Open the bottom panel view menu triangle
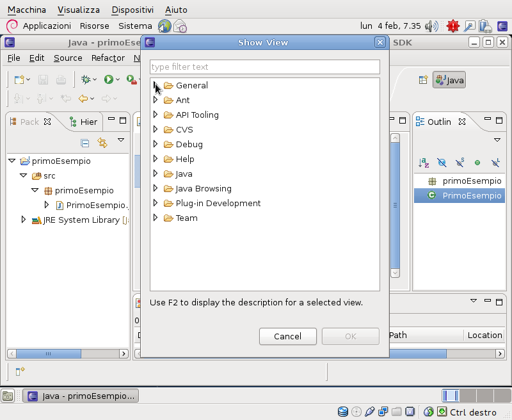 [474, 300]
